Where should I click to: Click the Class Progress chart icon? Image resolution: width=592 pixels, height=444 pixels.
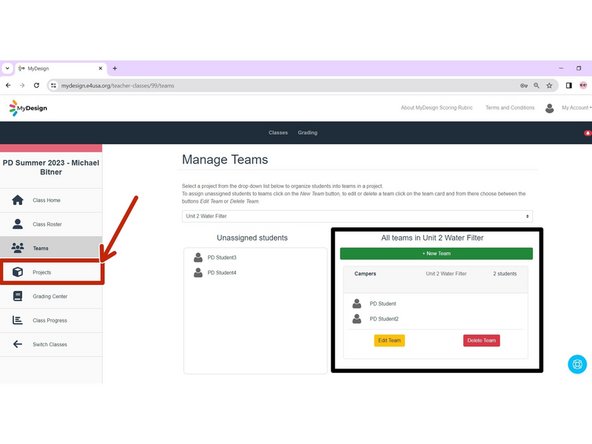[17, 320]
